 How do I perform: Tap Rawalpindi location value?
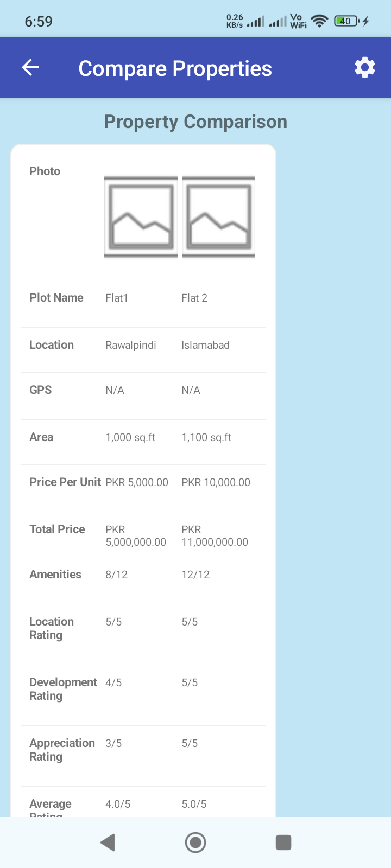click(x=131, y=345)
